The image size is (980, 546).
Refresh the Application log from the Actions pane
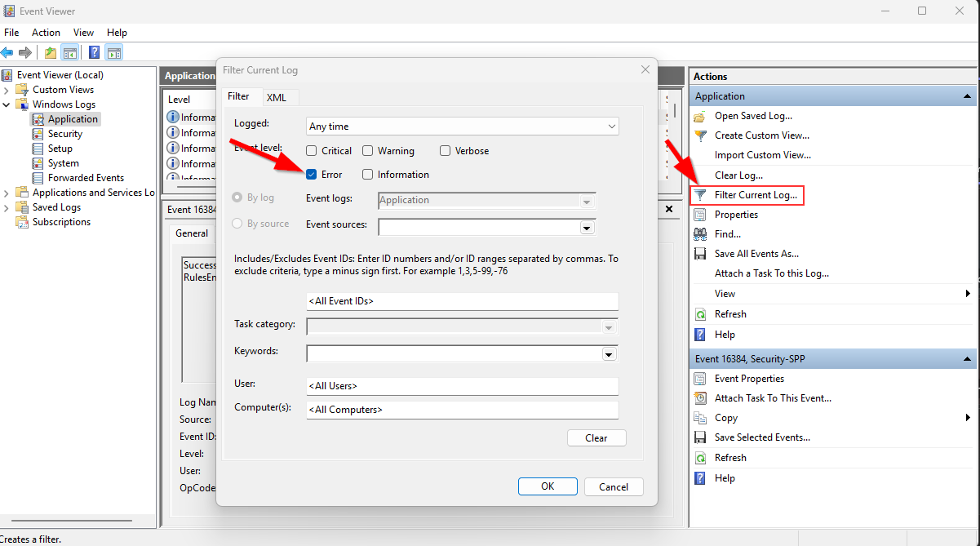pyautogui.click(x=728, y=313)
